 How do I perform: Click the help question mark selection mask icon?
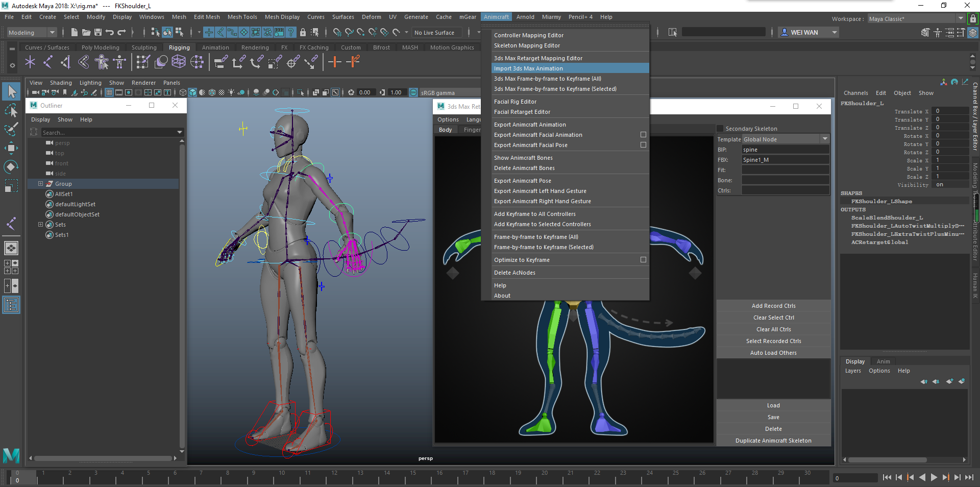pos(291,32)
